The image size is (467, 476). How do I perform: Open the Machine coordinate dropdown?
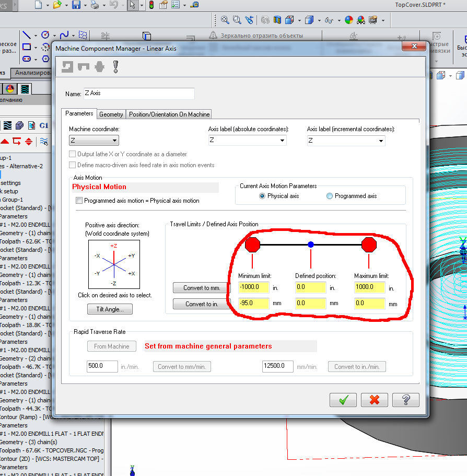click(x=94, y=141)
